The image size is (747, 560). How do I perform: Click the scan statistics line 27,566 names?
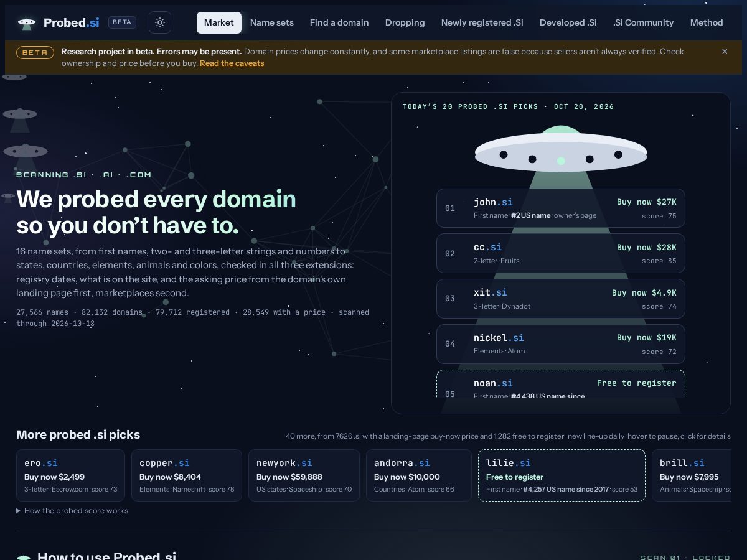[x=192, y=318]
